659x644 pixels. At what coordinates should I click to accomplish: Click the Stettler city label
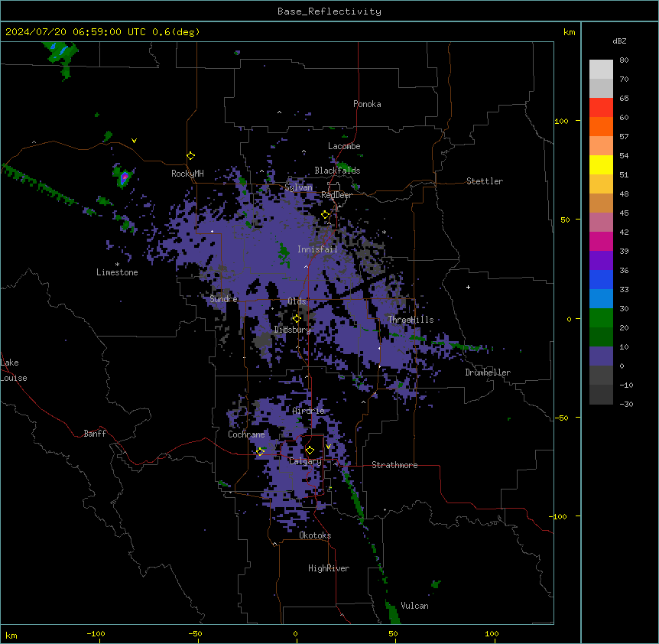(485, 181)
